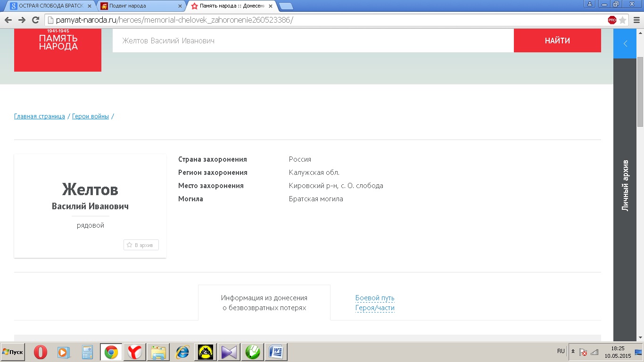This screenshot has height=362, width=644.
Task: Expand the Личный архив side panel arrow
Action: click(625, 44)
